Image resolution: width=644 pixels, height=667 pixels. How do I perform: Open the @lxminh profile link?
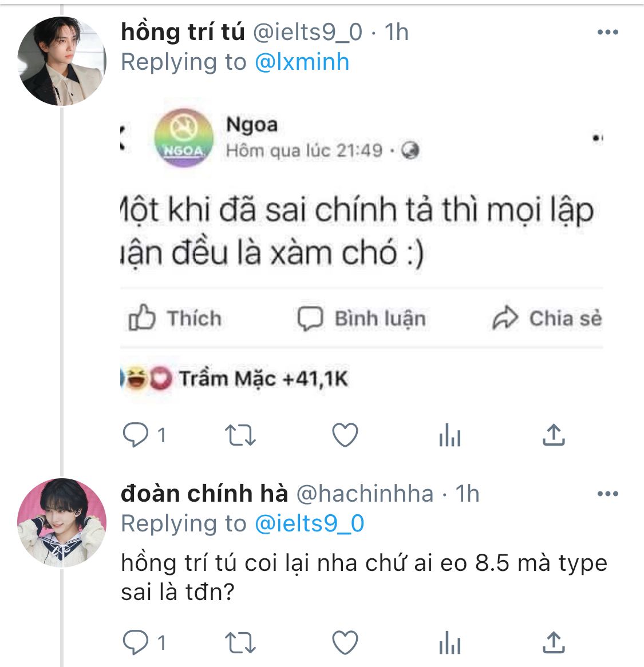click(302, 62)
